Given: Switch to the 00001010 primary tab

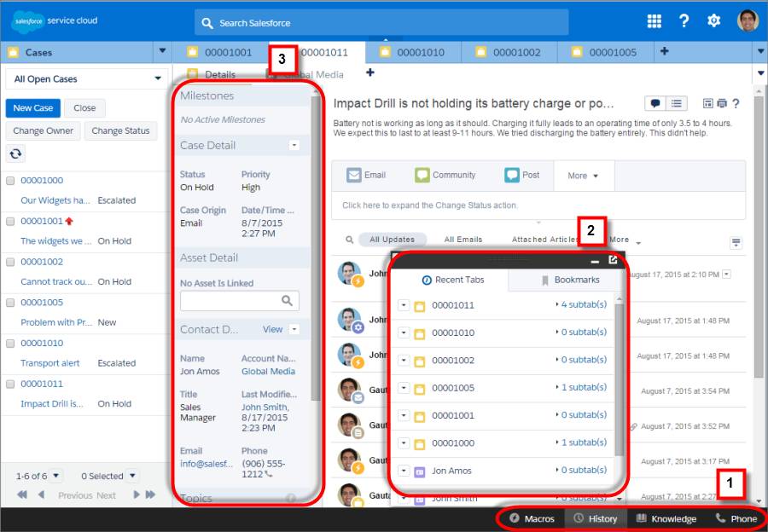Looking at the screenshot, I should (x=414, y=52).
